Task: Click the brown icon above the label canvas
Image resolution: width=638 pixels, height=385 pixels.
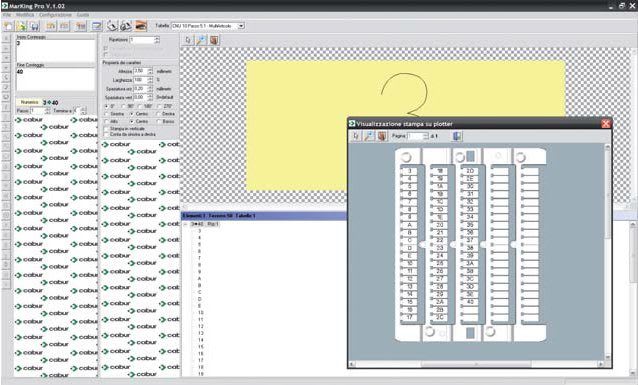Action: click(214, 40)
